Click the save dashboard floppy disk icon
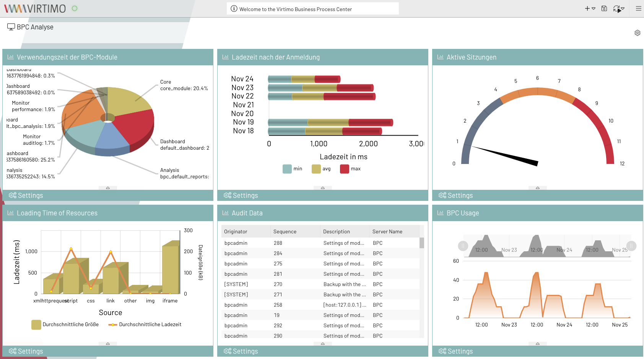 tap(604, 8)
